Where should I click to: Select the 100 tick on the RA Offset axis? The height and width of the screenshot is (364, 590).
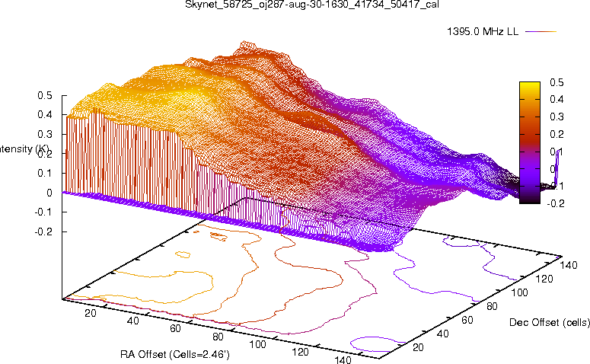click(x=258, y=344)
